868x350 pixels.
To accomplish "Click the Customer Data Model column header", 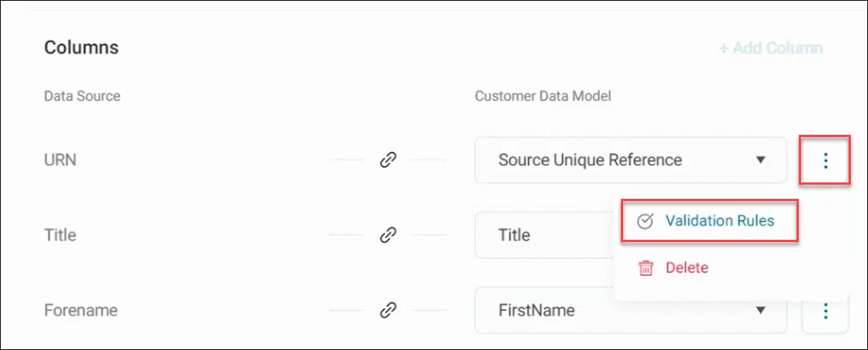I will click(543, 96).
